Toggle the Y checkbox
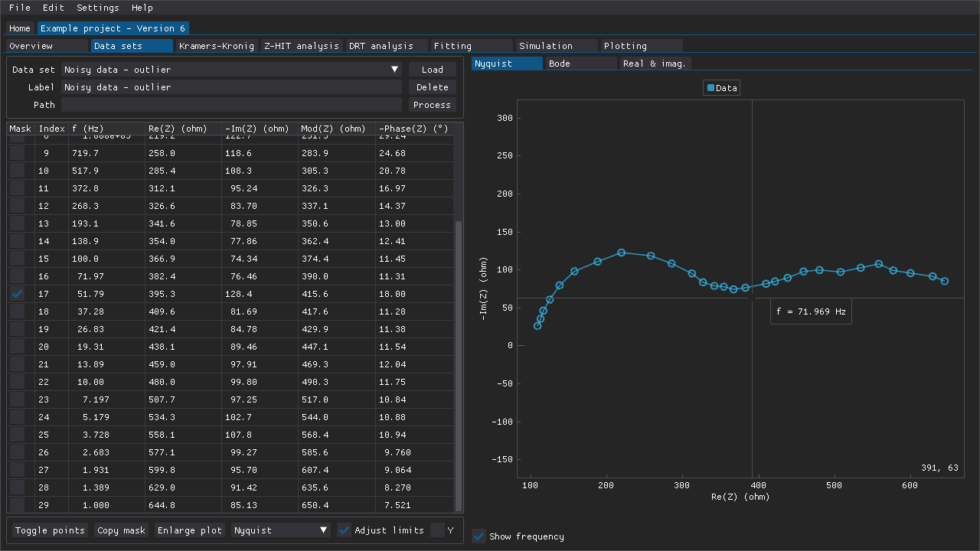The width and height of the screenshot is (980, 551). (438, 530)
